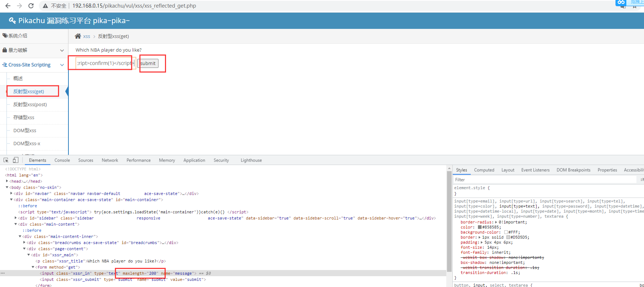
Task: Collapse the Cross-Site Scripting menu chevron
Action: tap(62, 65)
